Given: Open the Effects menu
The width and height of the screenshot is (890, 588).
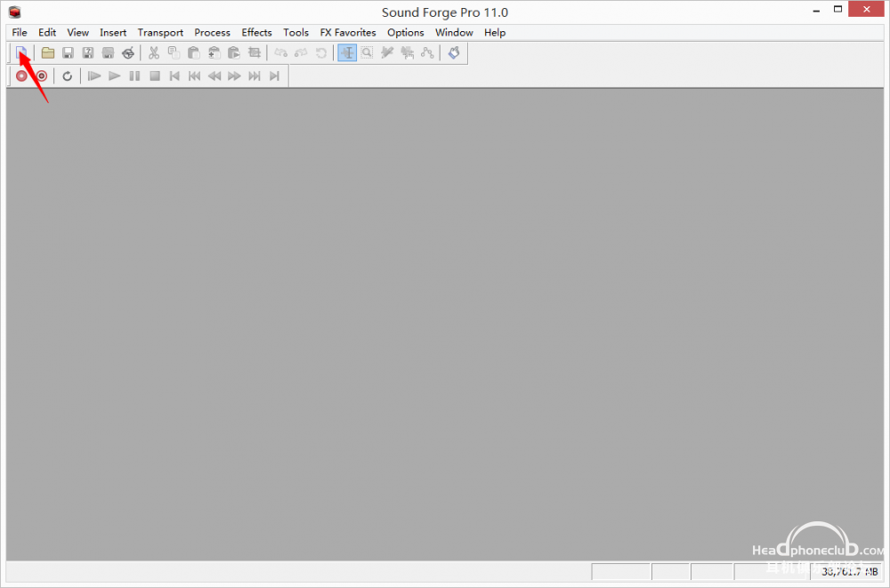Looking at the screenshot, I should click(256, 32).
